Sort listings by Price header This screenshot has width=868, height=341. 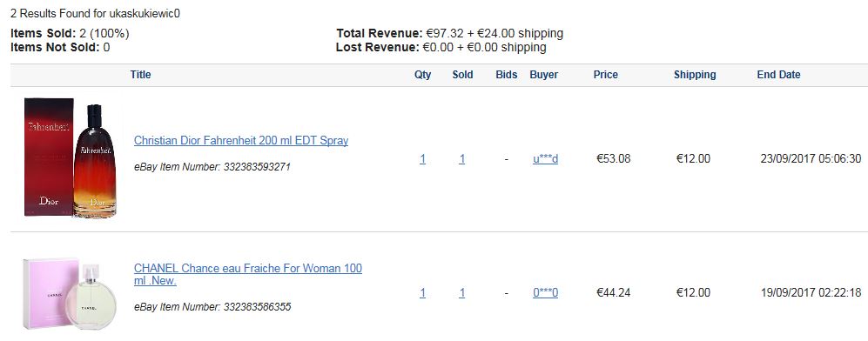606,75
